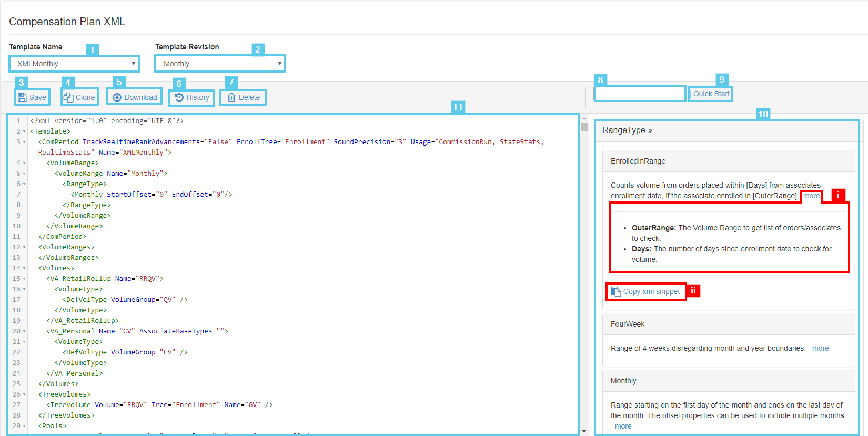Image resolution: width=868 pixels, height=436 pixels.
Task: Click the editor scrollbar up arrow
Action: click(584, 119)
